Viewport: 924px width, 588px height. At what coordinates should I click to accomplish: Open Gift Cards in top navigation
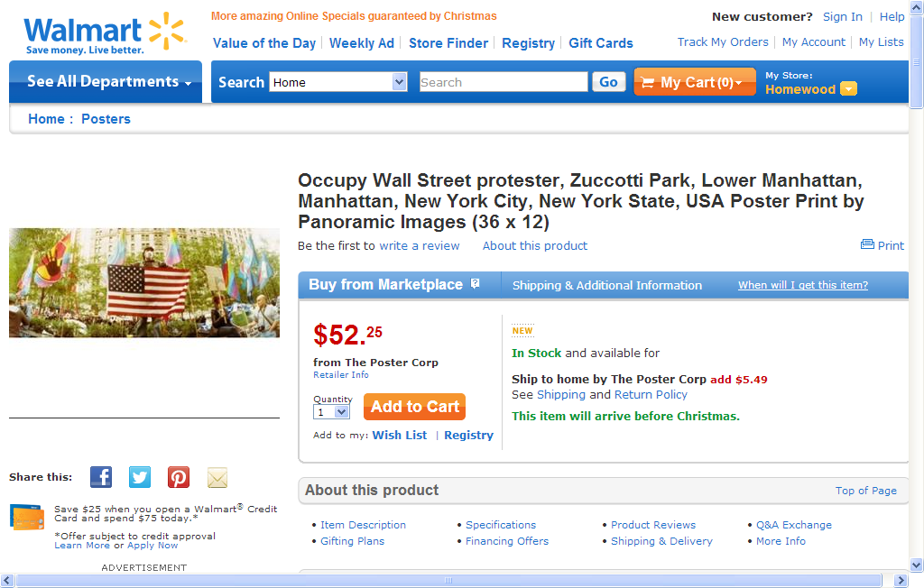tap(601, 43)
